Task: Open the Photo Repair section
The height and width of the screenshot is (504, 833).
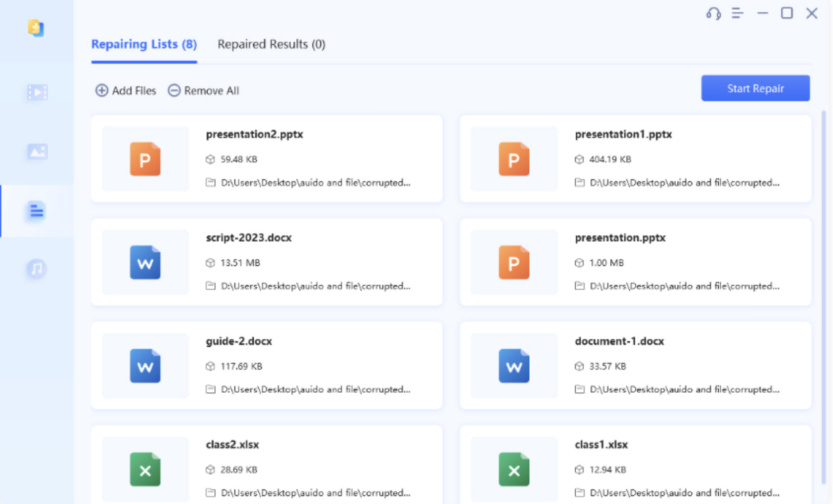Action: tap(36, 151)
